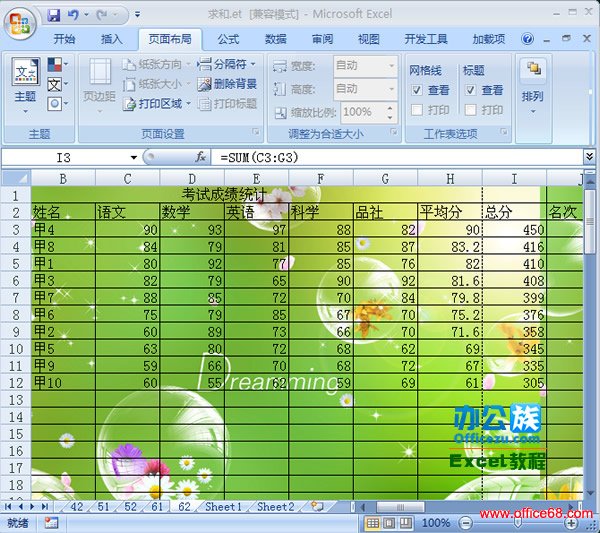The image size is (600, 533).
Task: Click inside the formula bar showing =SUM(C3:G3)
Action: 396,157
